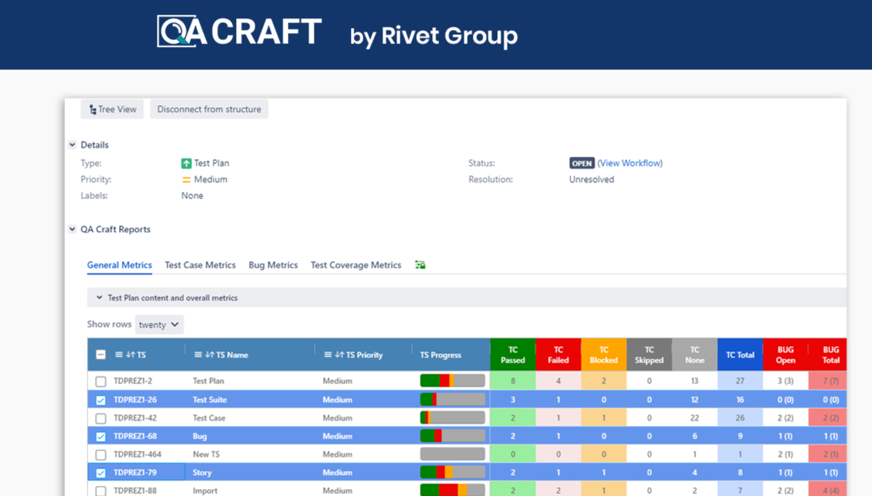Viewport: 872px width, 496px height.
Task: Open the TS Name column menu icon
Action: (x=198, y=355)
